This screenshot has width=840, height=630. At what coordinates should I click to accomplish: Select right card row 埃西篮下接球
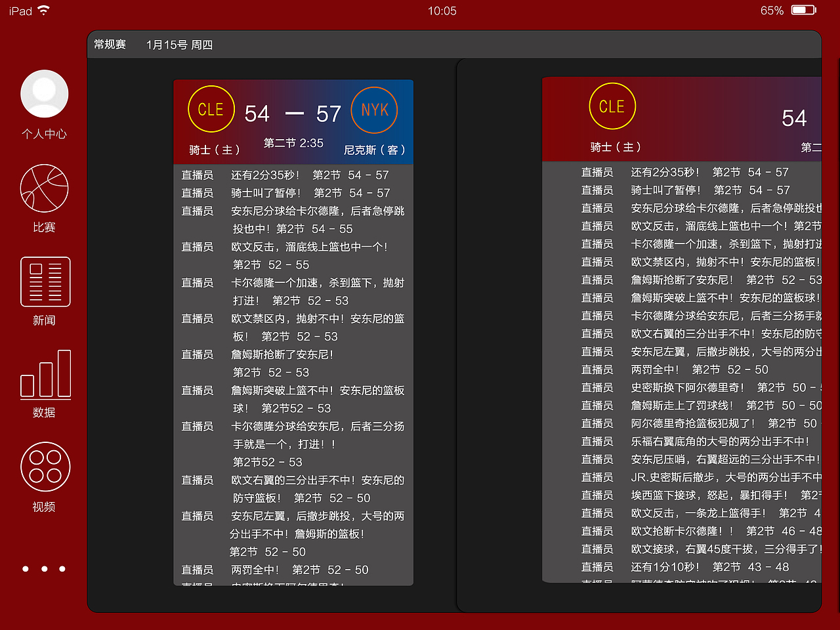(701, 495)
